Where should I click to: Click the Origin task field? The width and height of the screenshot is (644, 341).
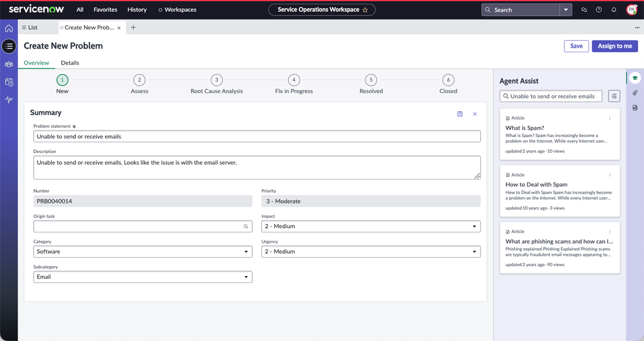[143, 227]
